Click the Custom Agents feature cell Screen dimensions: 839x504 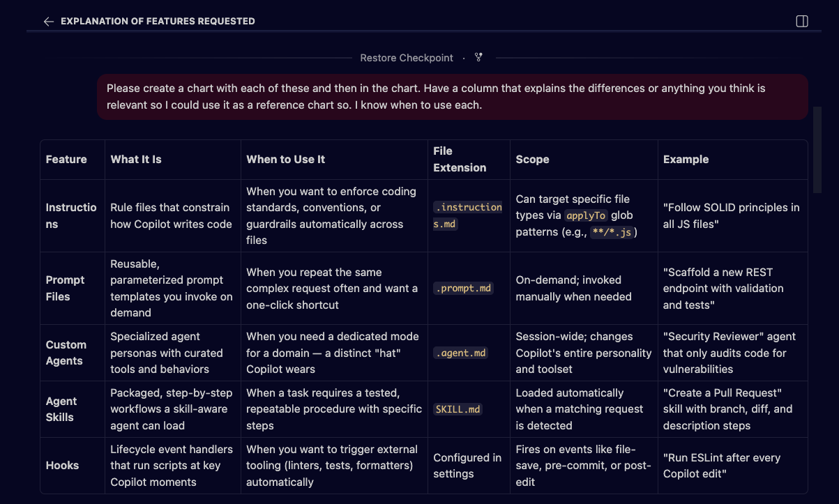click(x=66, y=353)
